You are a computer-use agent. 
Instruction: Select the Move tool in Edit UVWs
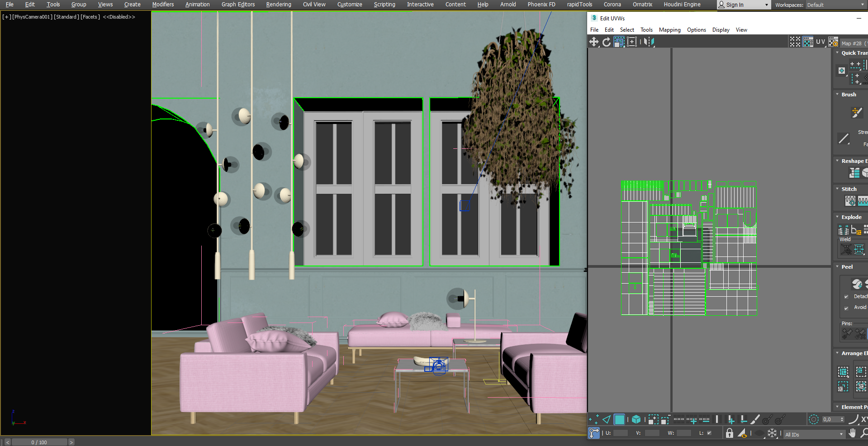click(x=593, y=42)
